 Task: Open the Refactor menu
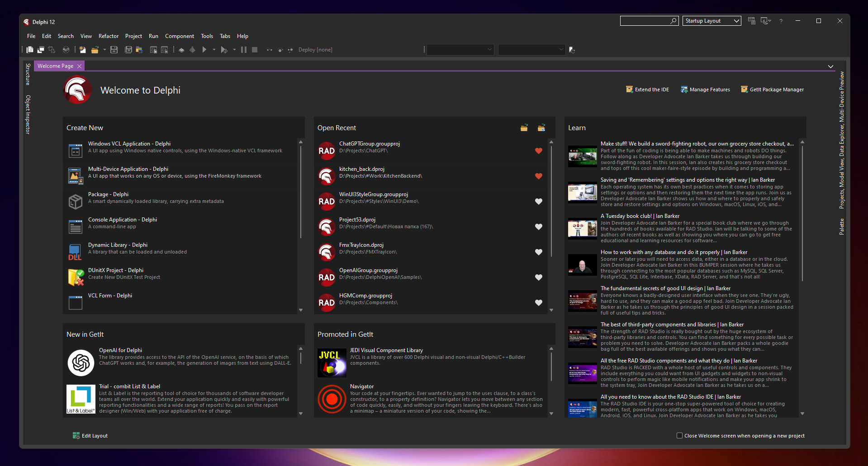(109, 36)
